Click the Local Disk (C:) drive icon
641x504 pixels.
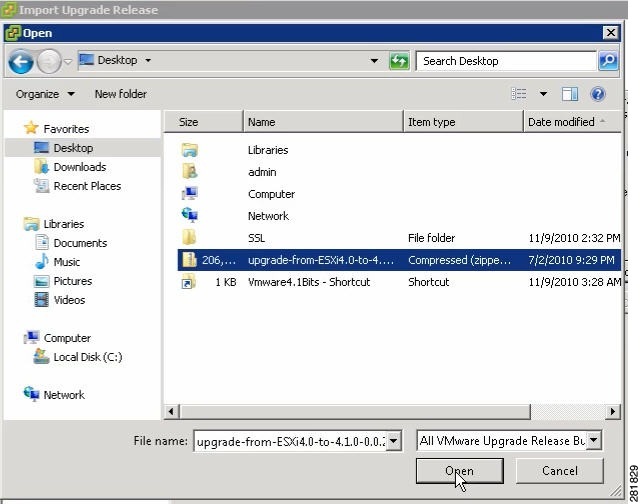tap(41, 356)
